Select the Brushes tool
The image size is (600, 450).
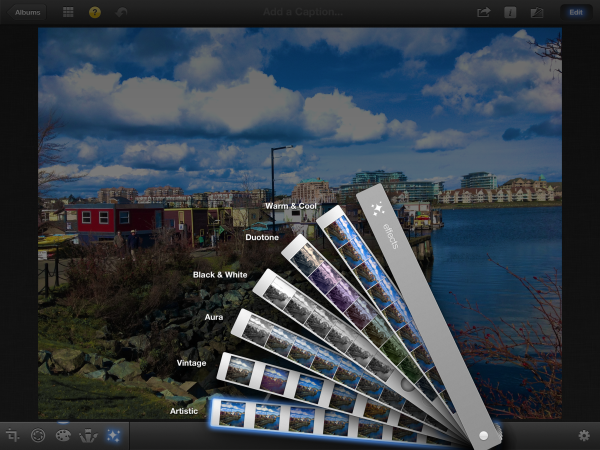[88, 435]
